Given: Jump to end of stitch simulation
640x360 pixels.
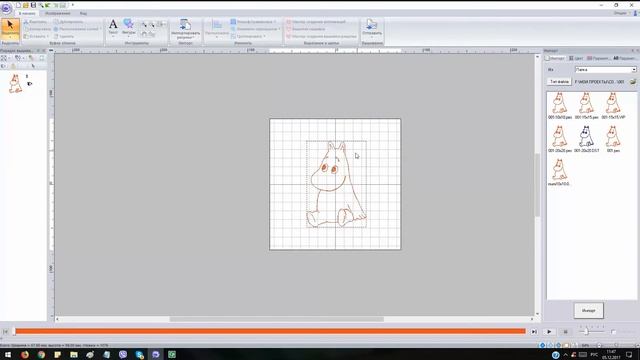Looking at the screenshot, I should pos(534,332).
